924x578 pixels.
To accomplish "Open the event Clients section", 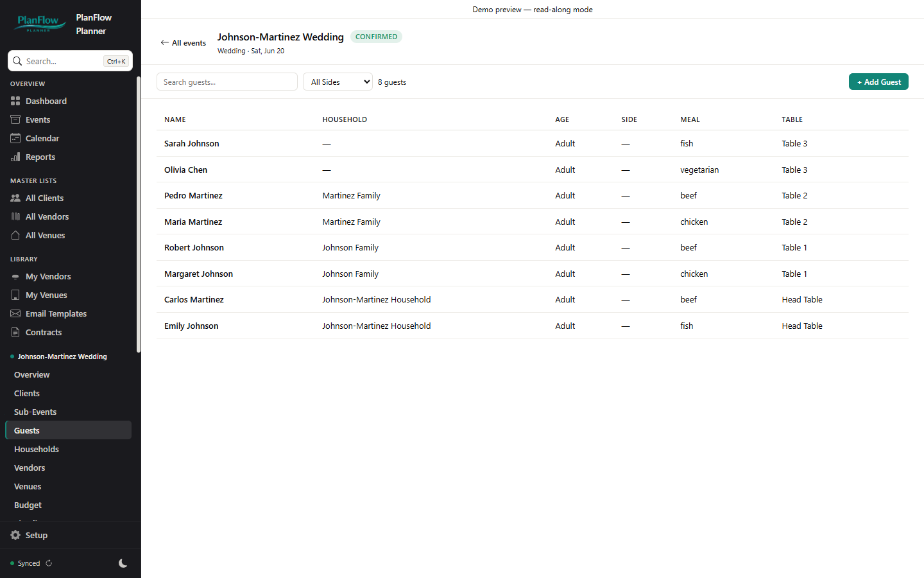I will 68,393.
